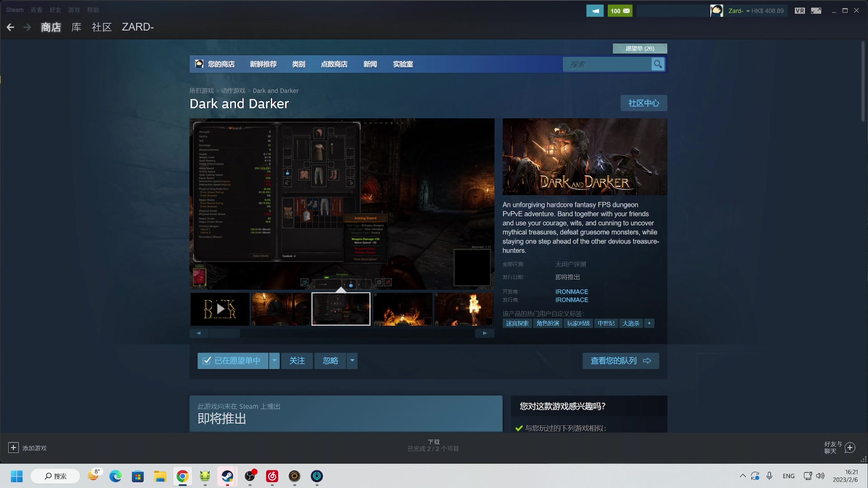Open the Community Hub button
Screen dimensions: 868x488
click(643, 103)
